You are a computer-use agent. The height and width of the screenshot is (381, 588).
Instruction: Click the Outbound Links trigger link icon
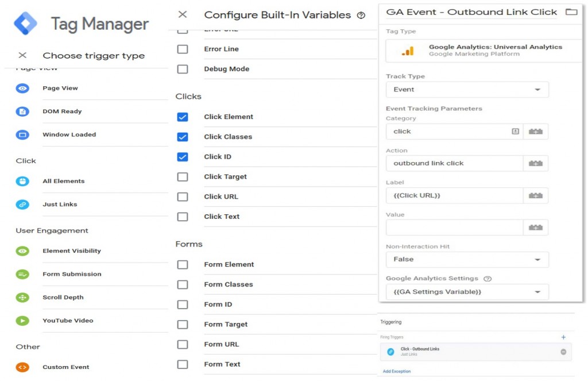tap(390, 352)
